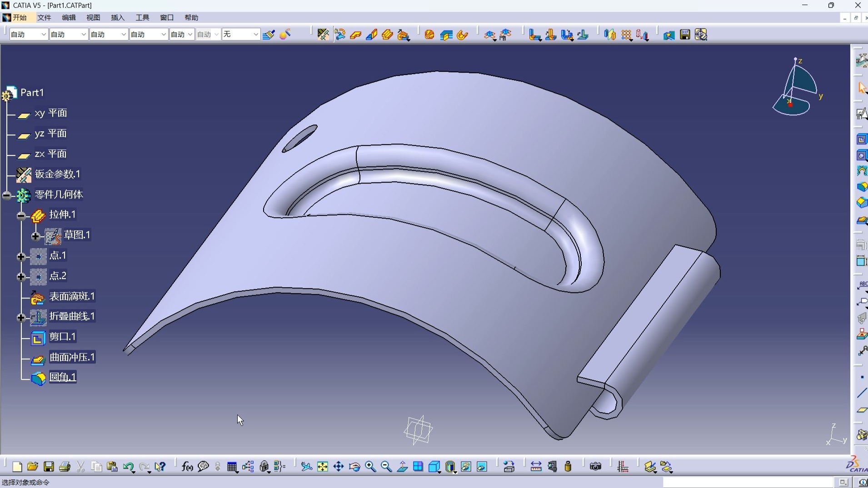Viewport: 868px width, 488px height.
Task: Open the Pattern tool icon
Action: pyautogui.click(x=627, y=35)
